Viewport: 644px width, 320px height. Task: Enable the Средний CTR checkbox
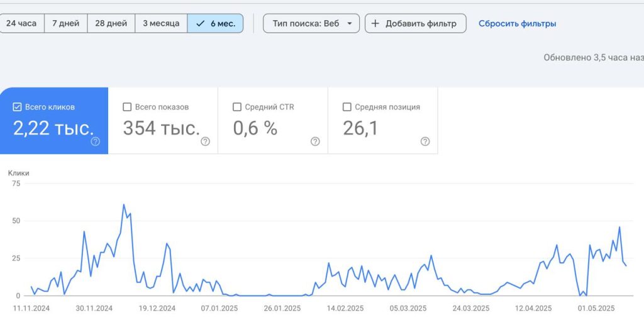pos(237,108)
